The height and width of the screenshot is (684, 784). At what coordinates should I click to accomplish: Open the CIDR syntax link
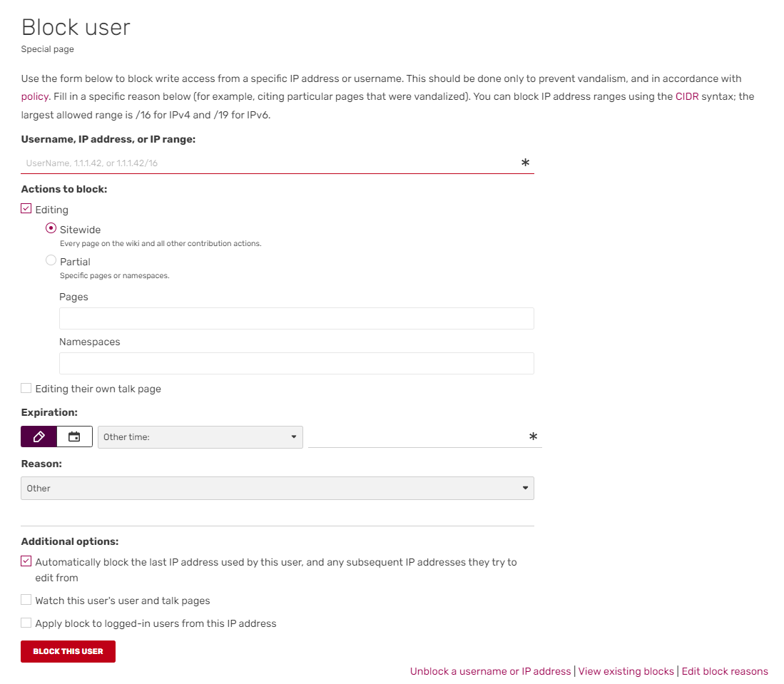(686, 96)
